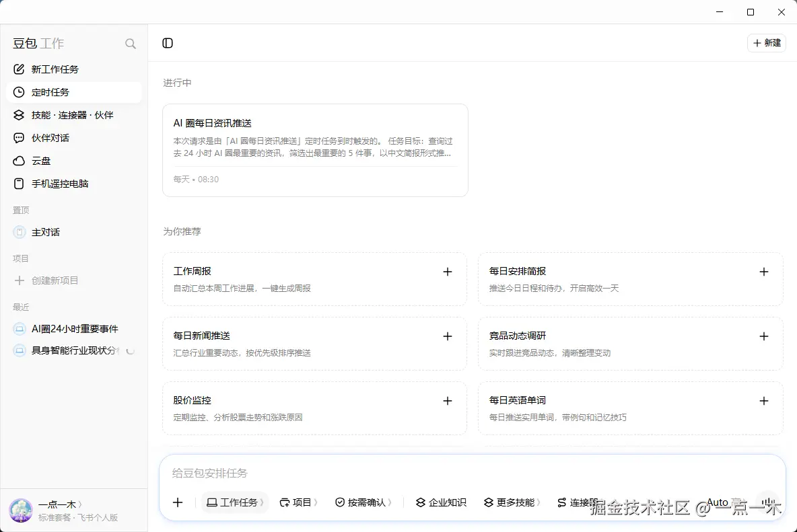
Task: Click the 每日英语单词 card title
Action: (518, 401)
